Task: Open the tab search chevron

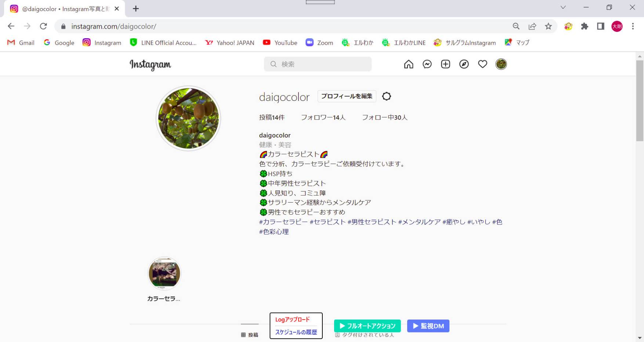Action: tap(563, 7)
